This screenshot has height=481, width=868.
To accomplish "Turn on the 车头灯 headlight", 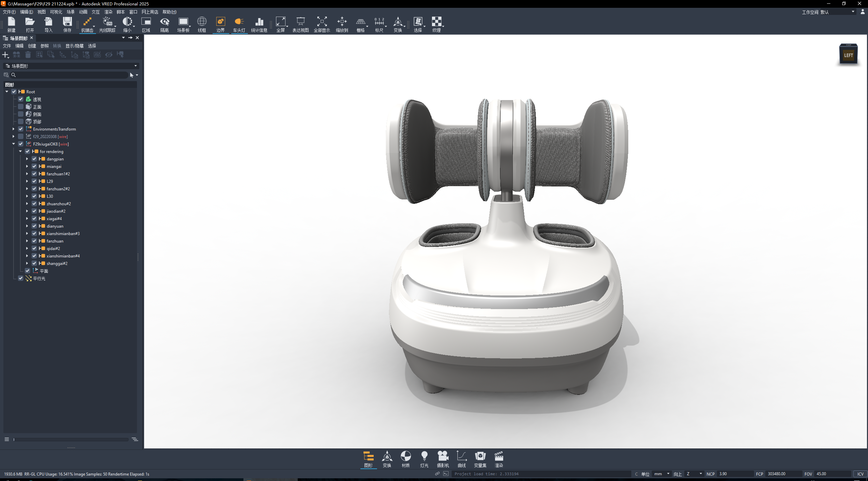I will [239, 24].
